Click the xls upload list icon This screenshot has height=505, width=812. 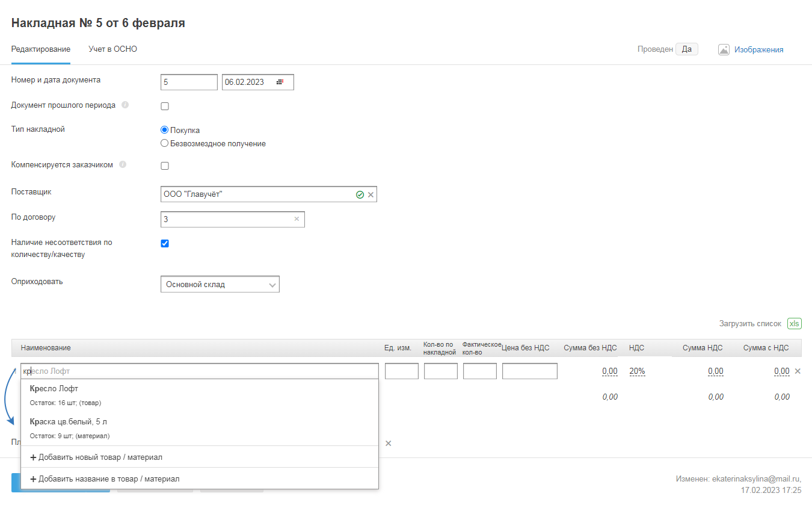point(794,324)
